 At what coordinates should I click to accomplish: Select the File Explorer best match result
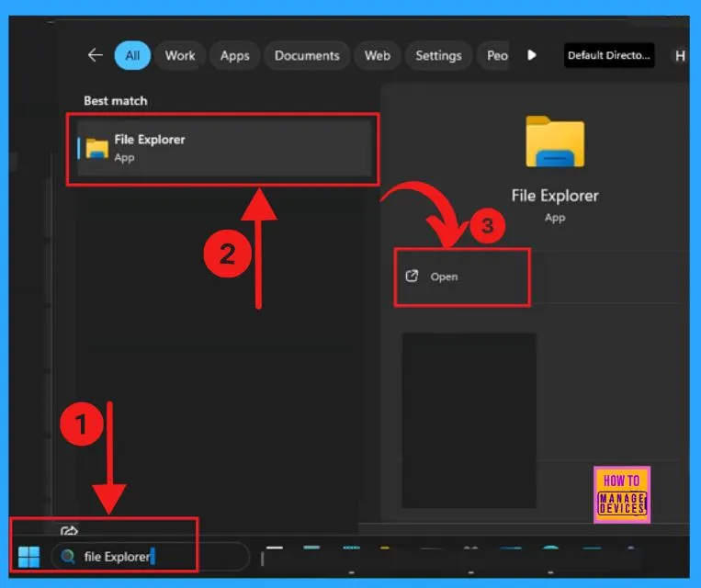click(x=223, y=148)
